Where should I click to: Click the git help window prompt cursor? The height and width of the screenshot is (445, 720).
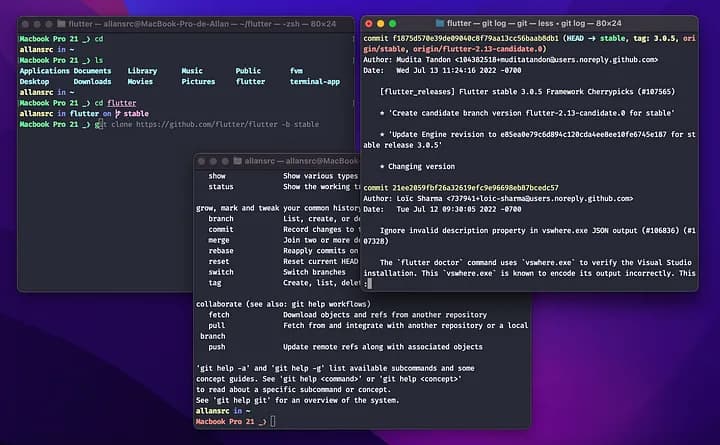[273, 422]
